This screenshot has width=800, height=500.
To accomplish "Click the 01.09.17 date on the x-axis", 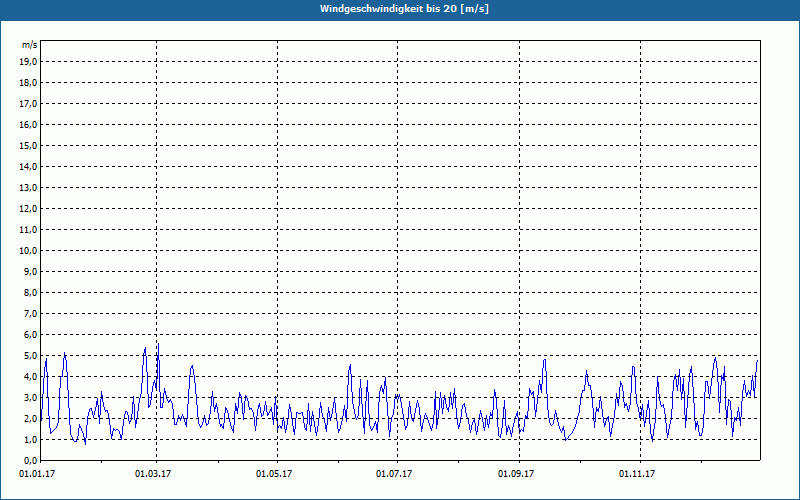I will pos(516,473).
